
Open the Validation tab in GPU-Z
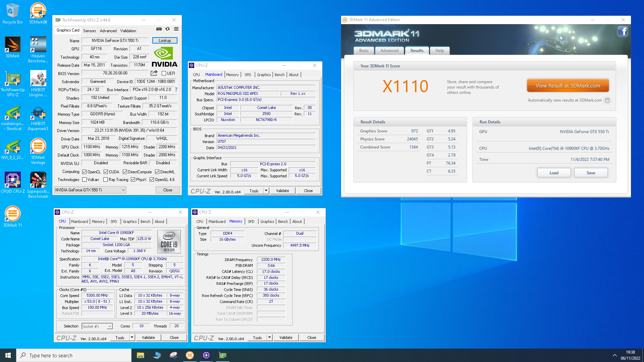pyautogui.click(x=128, y=31)
